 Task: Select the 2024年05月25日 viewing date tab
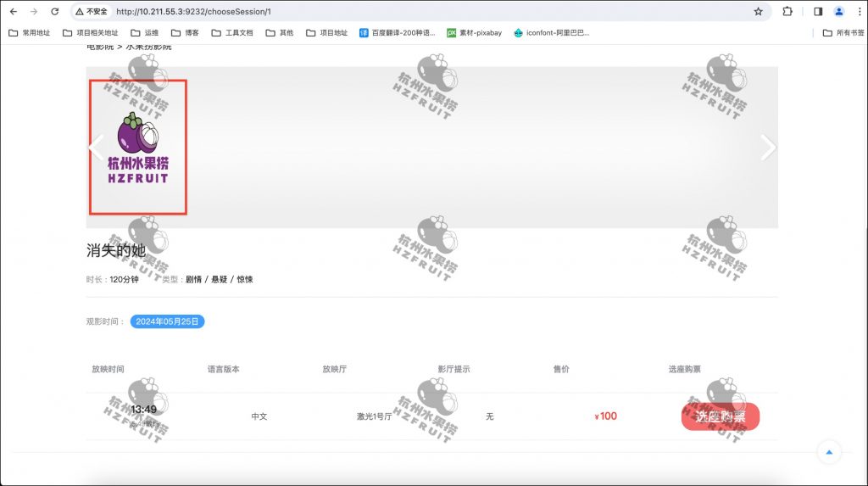pos(167,321)
